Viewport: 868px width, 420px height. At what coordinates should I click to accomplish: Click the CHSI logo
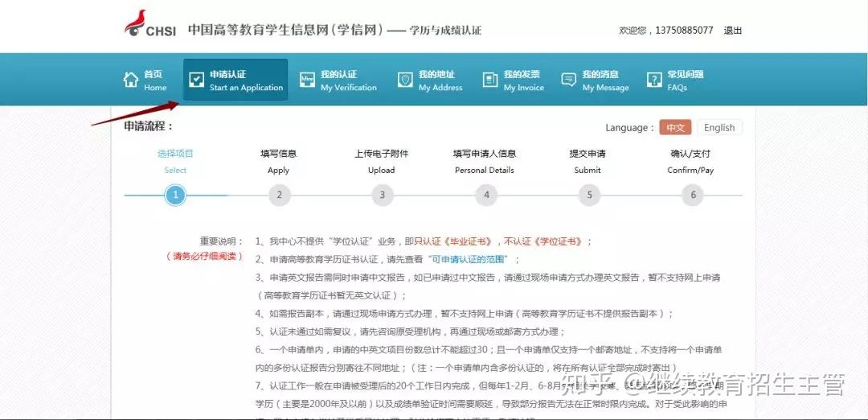(150, 24)
